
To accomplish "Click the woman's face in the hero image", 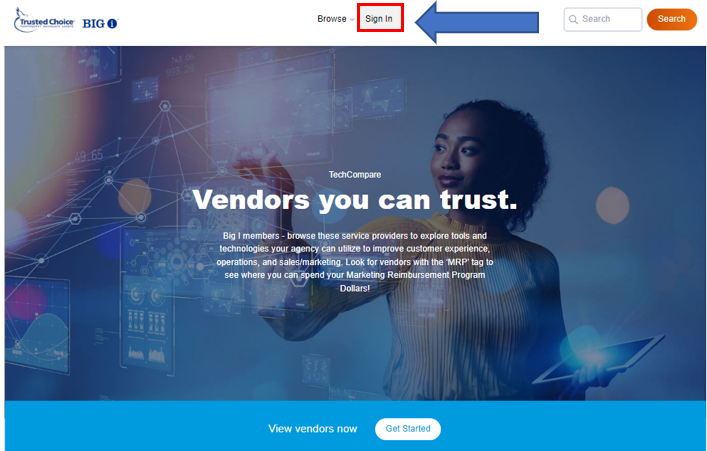I will point(458,153).
